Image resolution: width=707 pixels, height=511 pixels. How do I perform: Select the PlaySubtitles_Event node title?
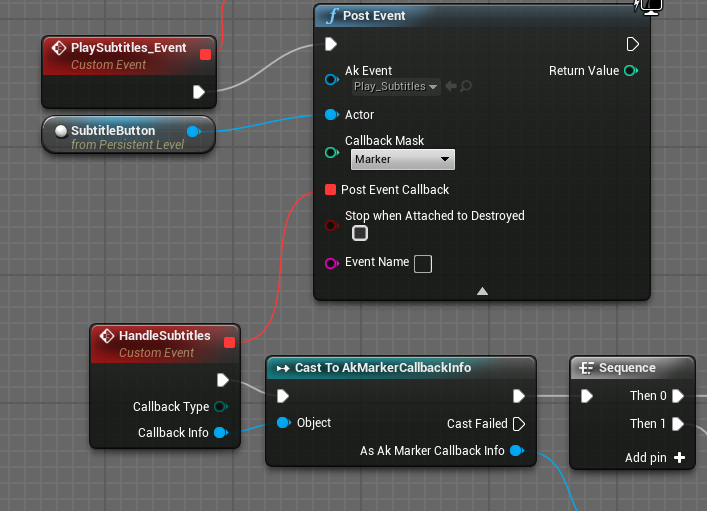click(x=128, y=48)
